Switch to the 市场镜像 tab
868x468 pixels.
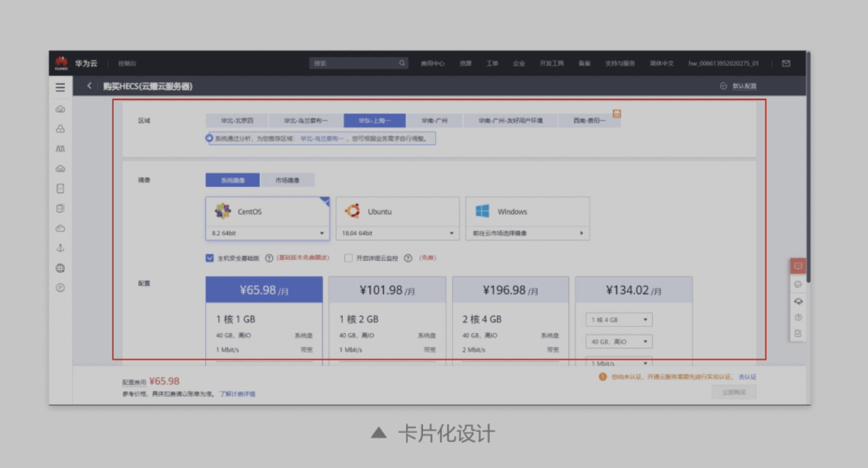point(288,180)
